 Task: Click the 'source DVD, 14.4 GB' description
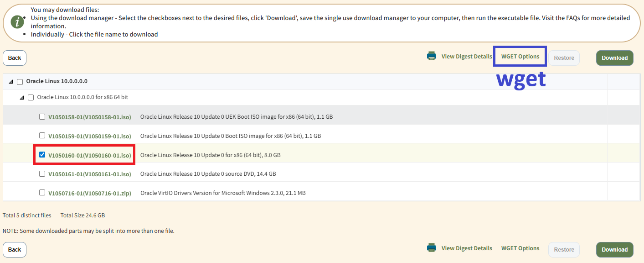[208, 174]
